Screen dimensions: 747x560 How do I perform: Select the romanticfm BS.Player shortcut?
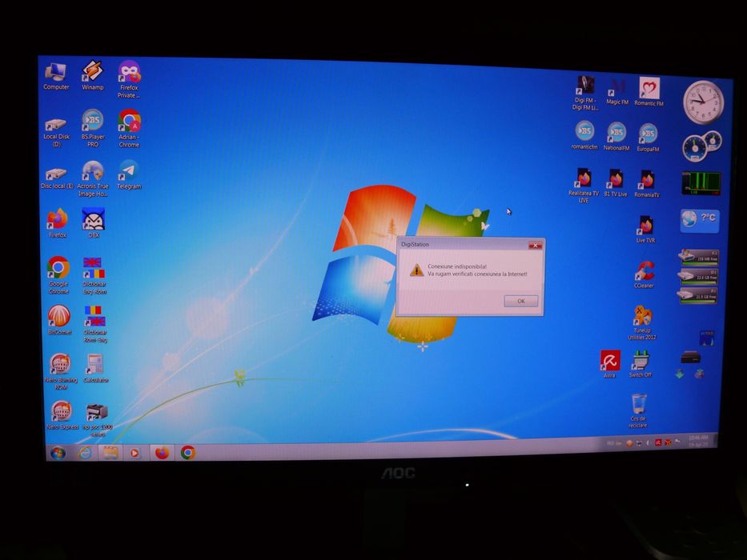pyautogui.click(x=584, y=136)
